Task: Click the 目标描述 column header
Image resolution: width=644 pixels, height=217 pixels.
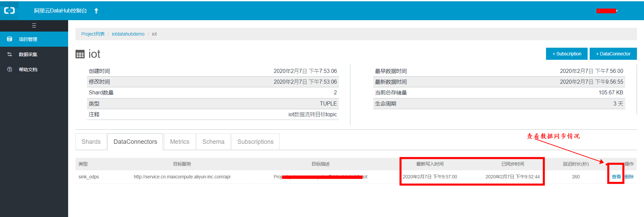Action: (320, 164)
